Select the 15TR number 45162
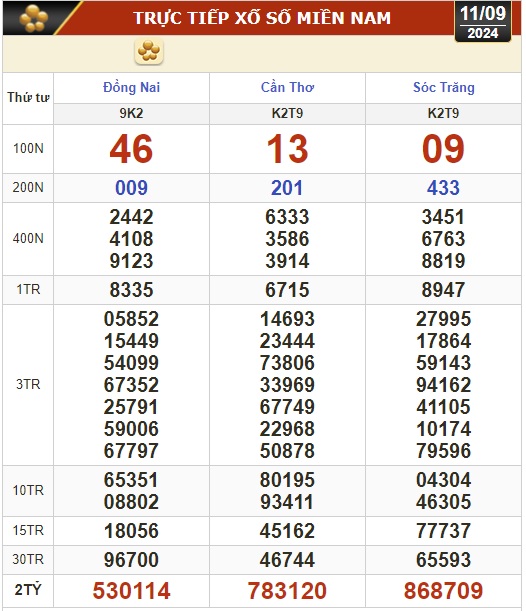The image size is (526, 611). (287, 531)
